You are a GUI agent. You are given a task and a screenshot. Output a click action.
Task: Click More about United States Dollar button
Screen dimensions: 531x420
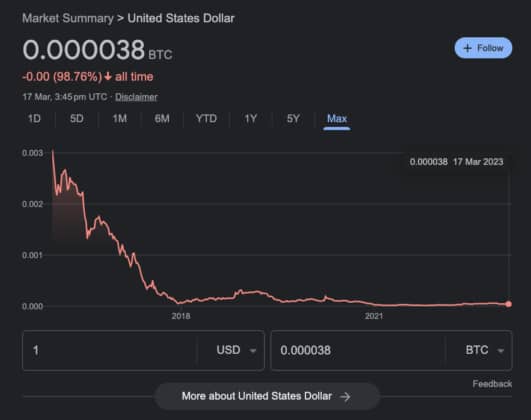[x=267, y=396]
